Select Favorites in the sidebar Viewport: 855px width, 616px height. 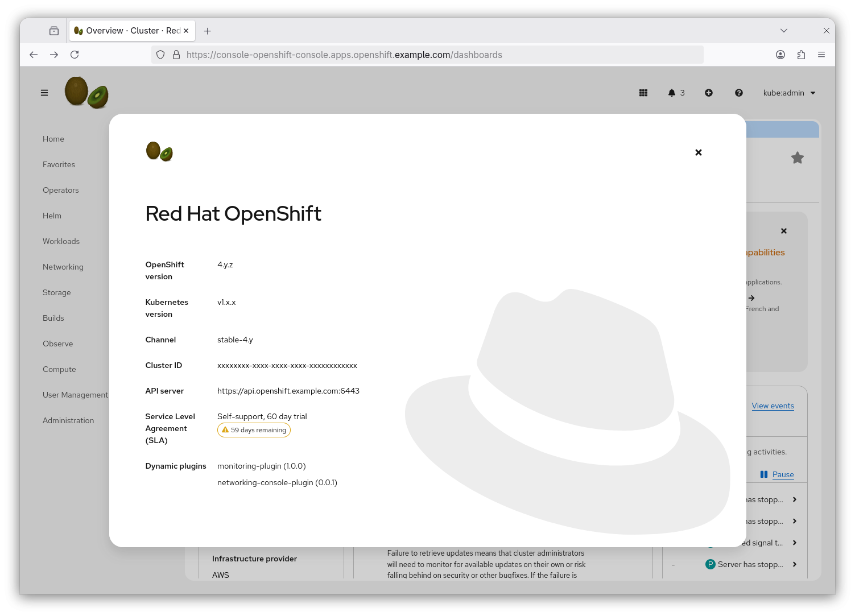pos(59,164)
